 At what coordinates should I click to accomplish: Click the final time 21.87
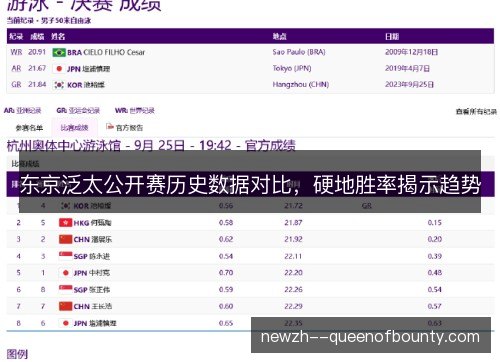coord(293,223)
